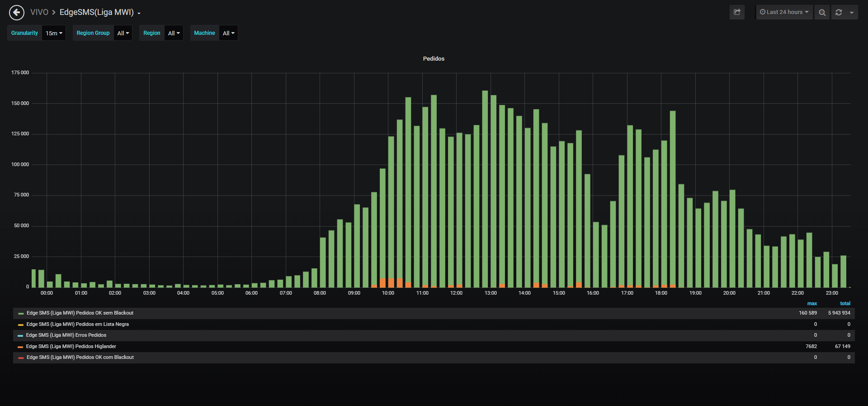Open the Pedidos panel title menu

coord(434,59)
